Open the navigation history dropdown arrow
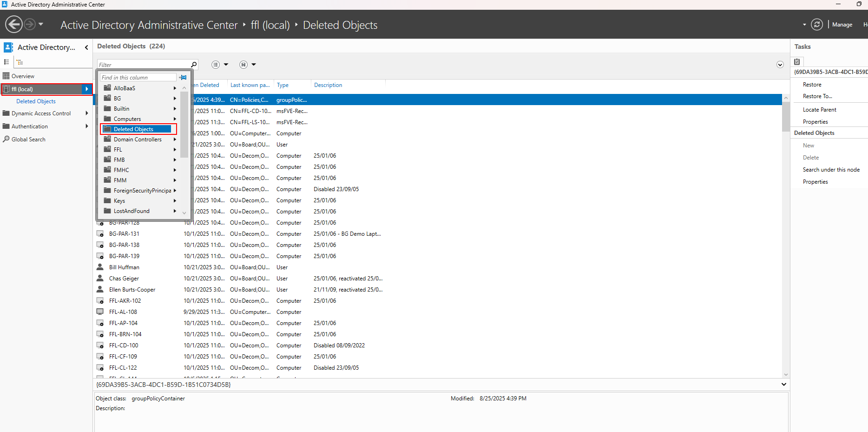The image size is (868, 432). tap(41, 24)
